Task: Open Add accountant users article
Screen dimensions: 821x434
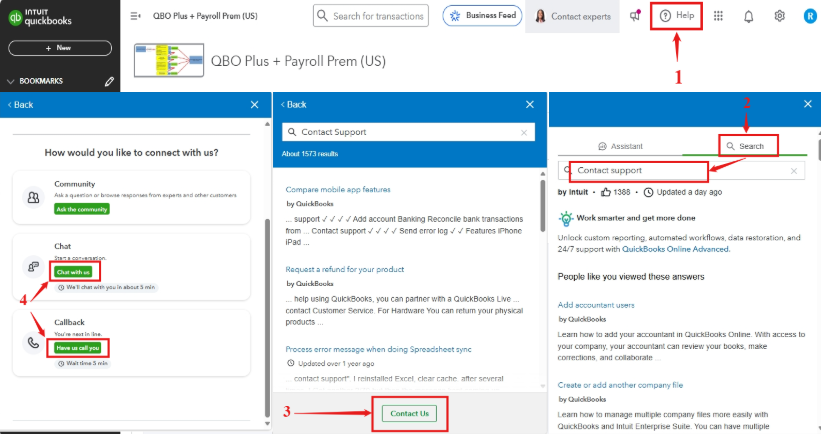Action: [596, 305]
